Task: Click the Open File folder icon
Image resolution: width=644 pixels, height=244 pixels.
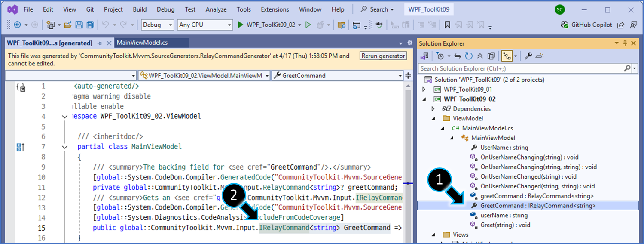Action: [68, 25]
